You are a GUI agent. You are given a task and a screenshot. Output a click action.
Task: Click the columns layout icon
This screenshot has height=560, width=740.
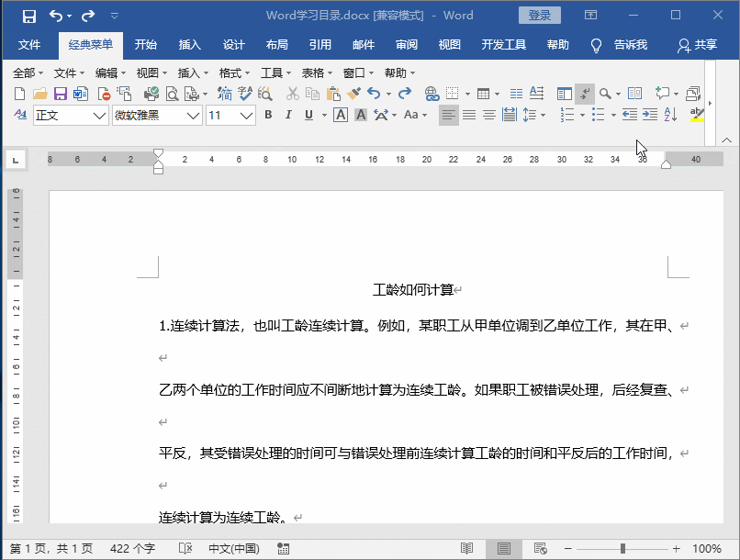[x=516, y=94]
